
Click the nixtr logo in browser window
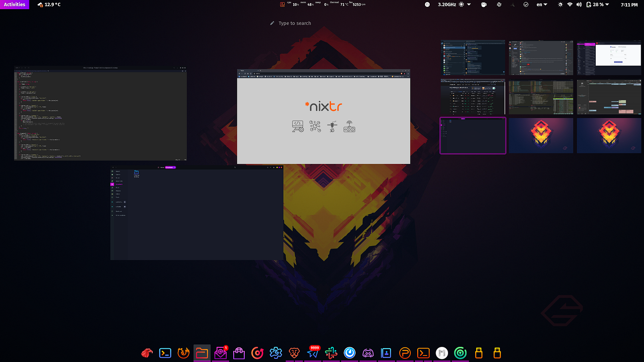click(x=323, y=107)
